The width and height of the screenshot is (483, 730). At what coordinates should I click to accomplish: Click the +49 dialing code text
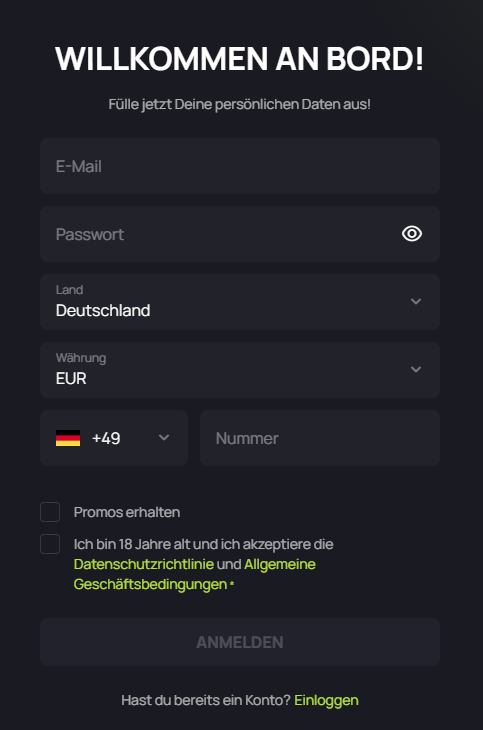106,438
